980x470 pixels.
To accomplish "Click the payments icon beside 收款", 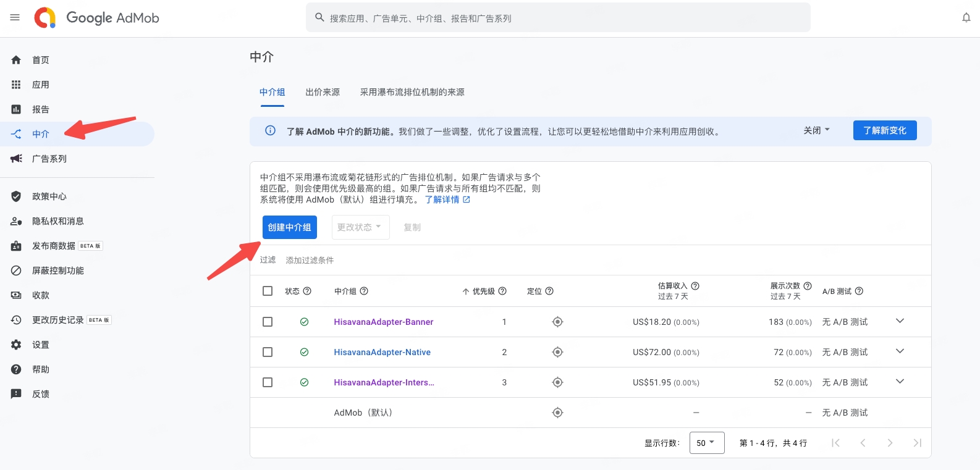I will point(16,295).
